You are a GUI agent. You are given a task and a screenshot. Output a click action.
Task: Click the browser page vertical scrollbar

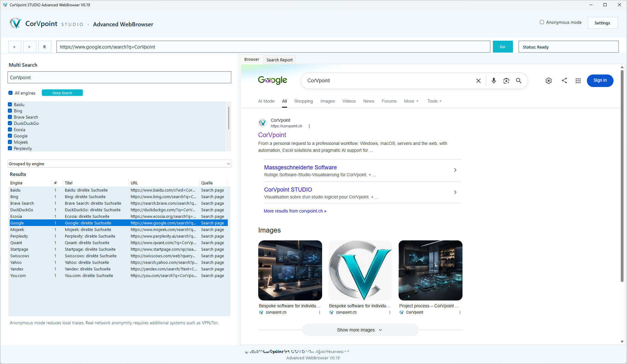tap(622, 175)
